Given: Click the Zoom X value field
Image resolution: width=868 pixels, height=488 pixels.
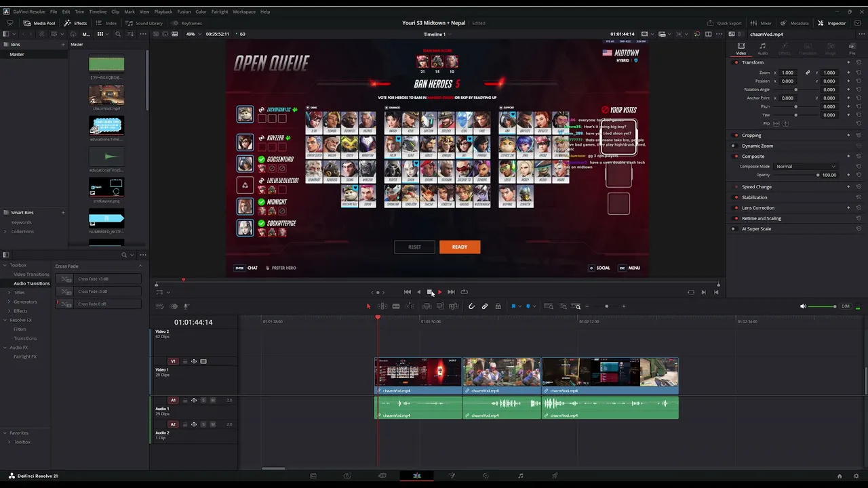Looking at the screenshot, I should coord(787,73).
